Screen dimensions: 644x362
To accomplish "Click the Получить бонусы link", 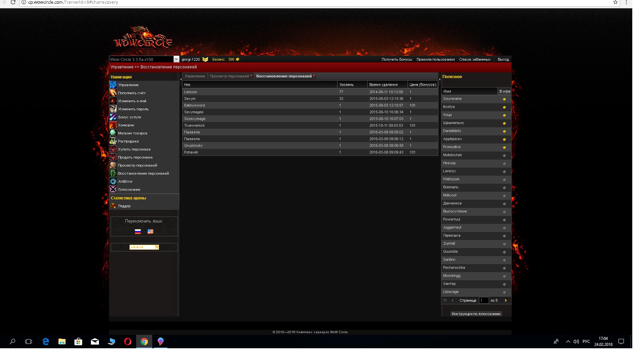I will click(x=396, y=59).
